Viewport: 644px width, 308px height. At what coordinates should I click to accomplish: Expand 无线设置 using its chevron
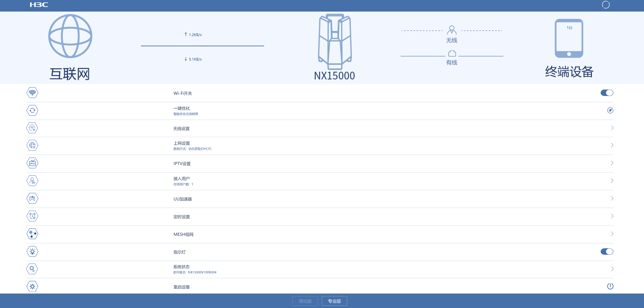(612, 128)
